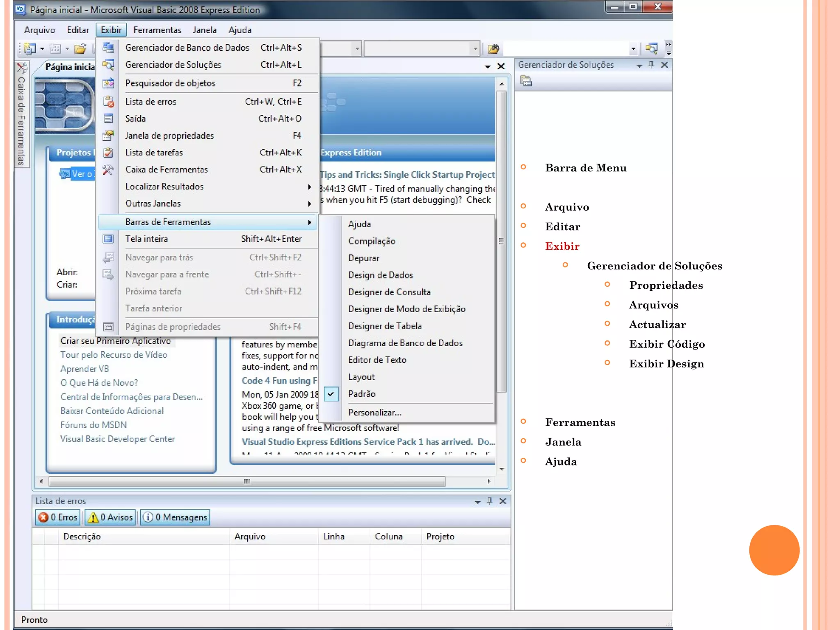Toggle the 0 Erros filter button

click(58, 517)
